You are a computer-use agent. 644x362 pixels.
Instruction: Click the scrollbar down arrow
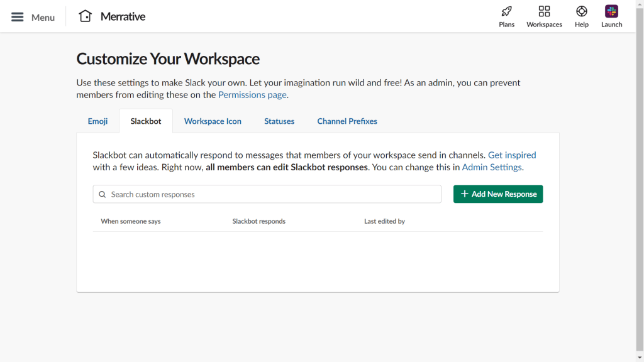pos(640,358)
